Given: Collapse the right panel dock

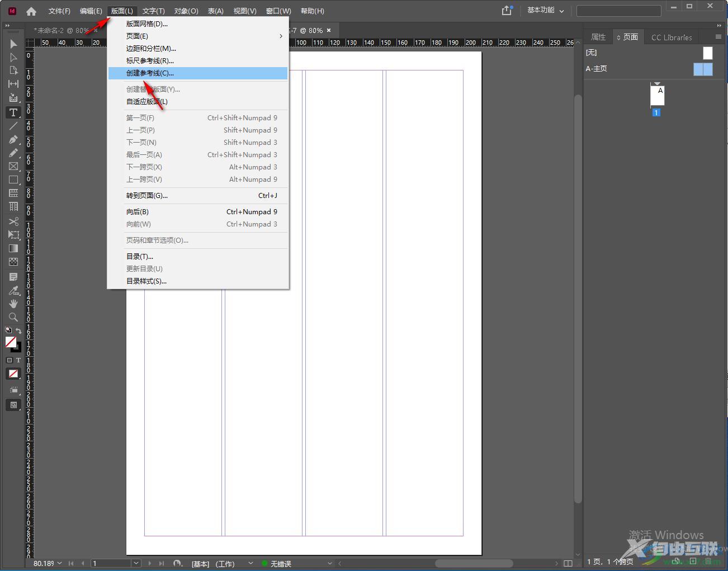Looking at the screenshot, I should pos(719,26).
